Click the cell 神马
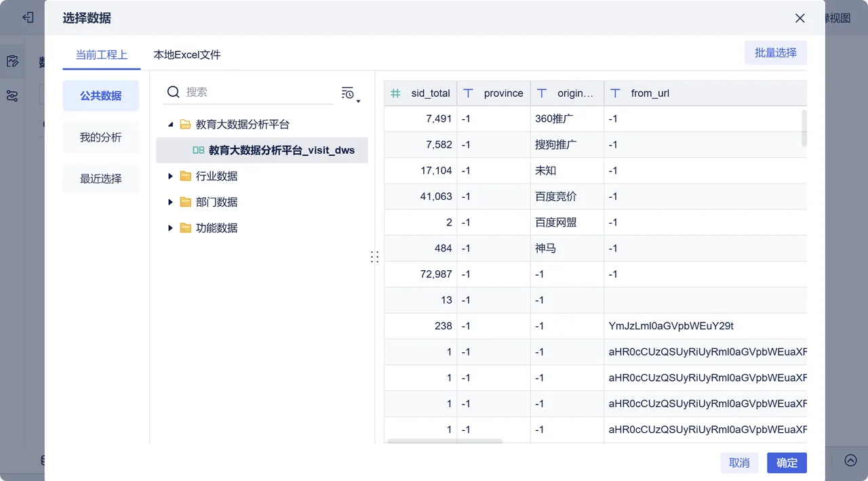Image resolution: width=868 pixels, height=481 pixels. tap(567, 249)
